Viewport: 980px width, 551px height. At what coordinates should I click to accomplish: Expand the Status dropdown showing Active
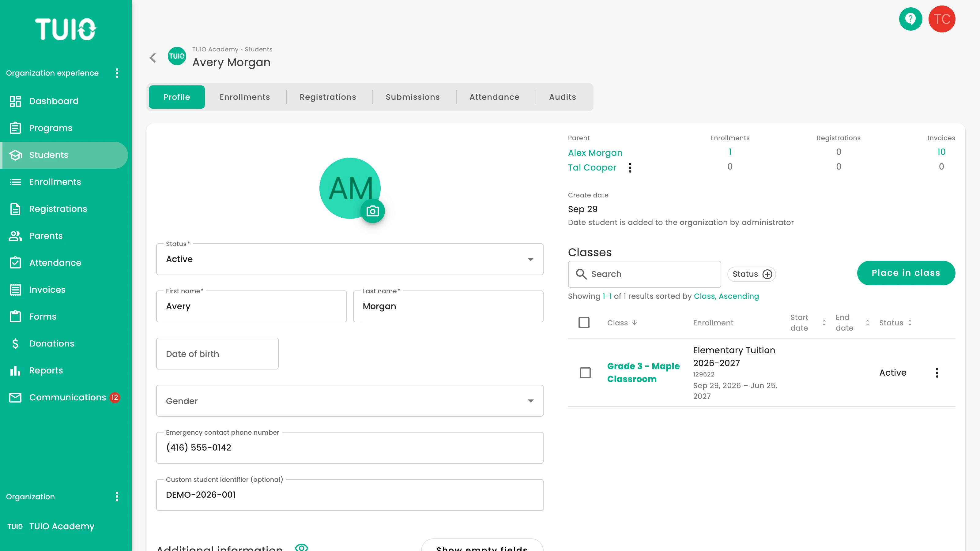click(x=350, y=259)
